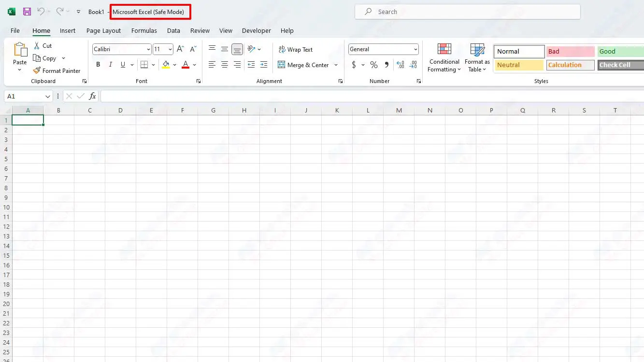Select Middle Align icon
644x362 pixels.
pos(224,49)
